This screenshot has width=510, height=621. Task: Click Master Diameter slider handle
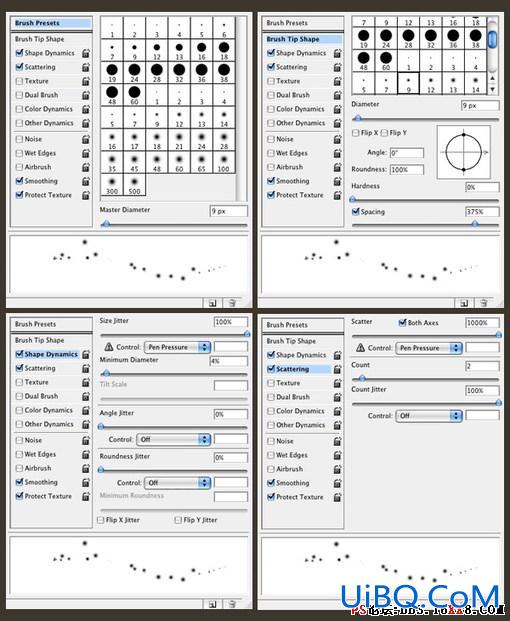(x=106, y=225)
